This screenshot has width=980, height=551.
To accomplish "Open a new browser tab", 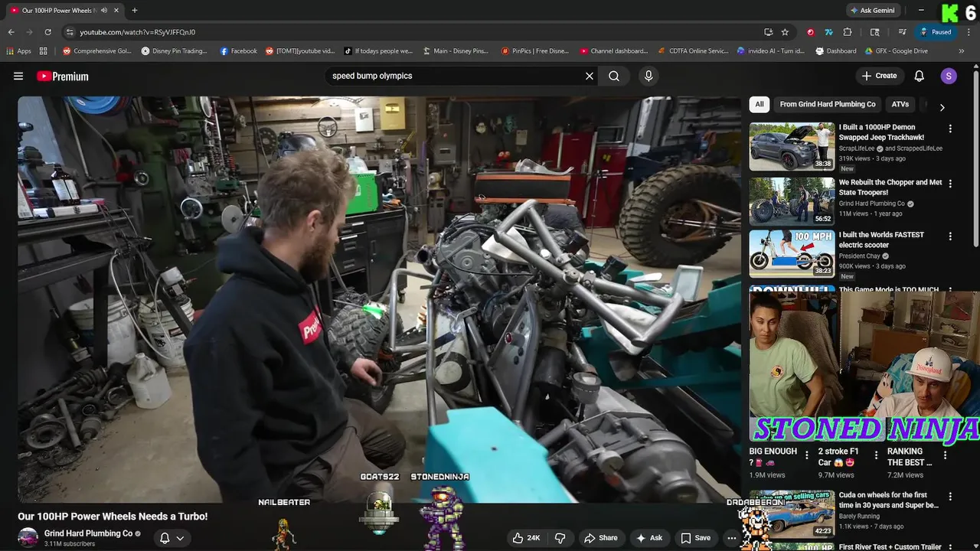I will [135, 11].
